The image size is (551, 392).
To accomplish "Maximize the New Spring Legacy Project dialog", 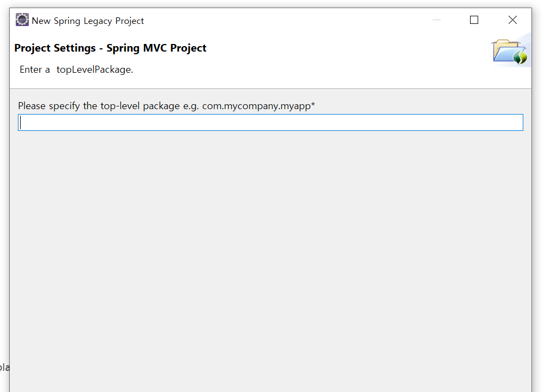I will [474, 20].
